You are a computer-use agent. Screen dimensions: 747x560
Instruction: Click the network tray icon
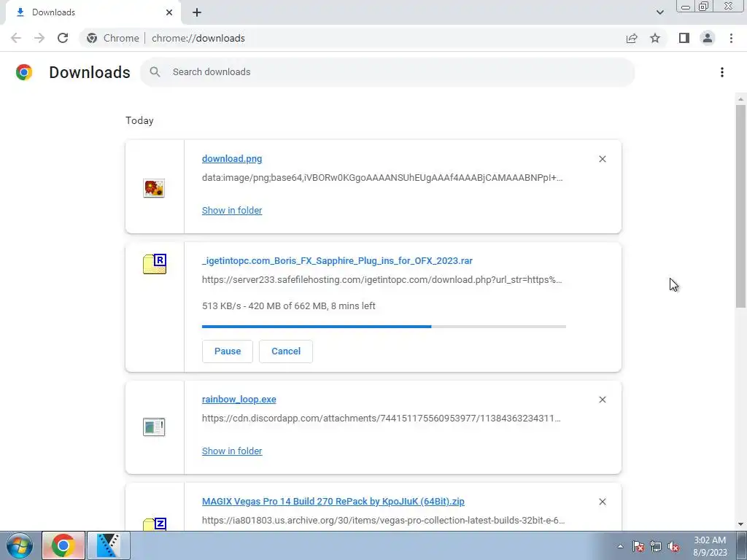(x=656, y=546)
